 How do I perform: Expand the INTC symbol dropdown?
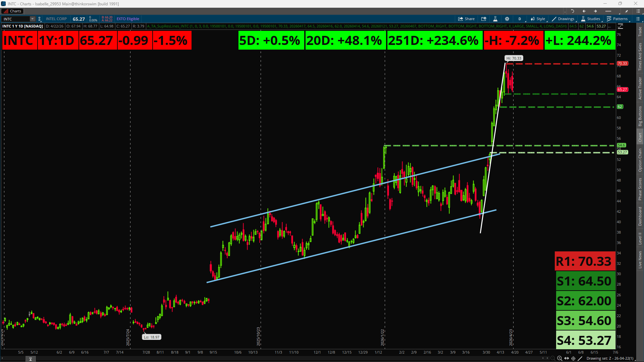(32, 19)
